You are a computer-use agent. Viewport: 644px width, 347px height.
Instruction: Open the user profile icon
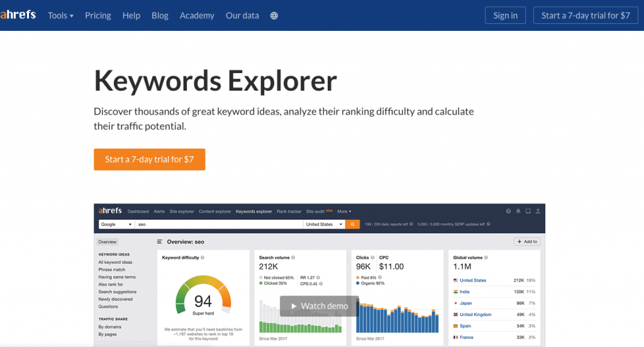(x=538, y=211)
